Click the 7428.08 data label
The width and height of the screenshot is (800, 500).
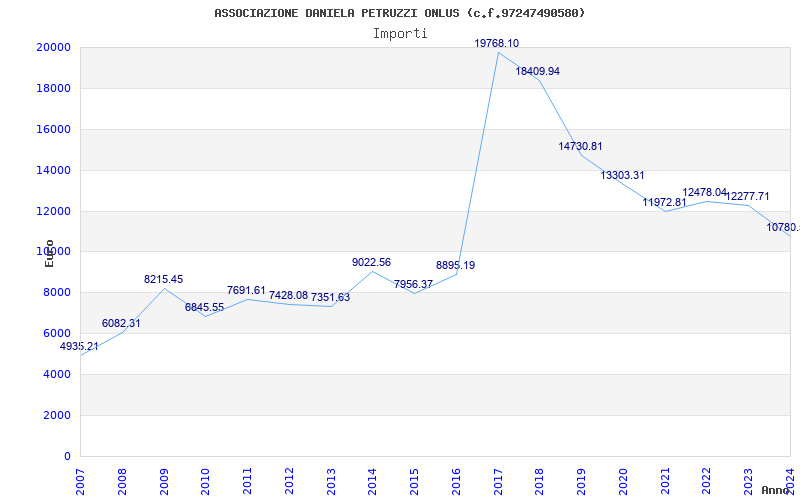(x=288, y=295)
